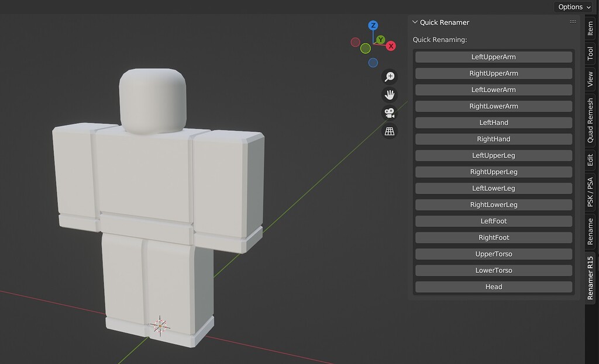This screenshot has height=364, width=599.
Task: Collapse the Quick Renamer panel
Action: [415, 22]
